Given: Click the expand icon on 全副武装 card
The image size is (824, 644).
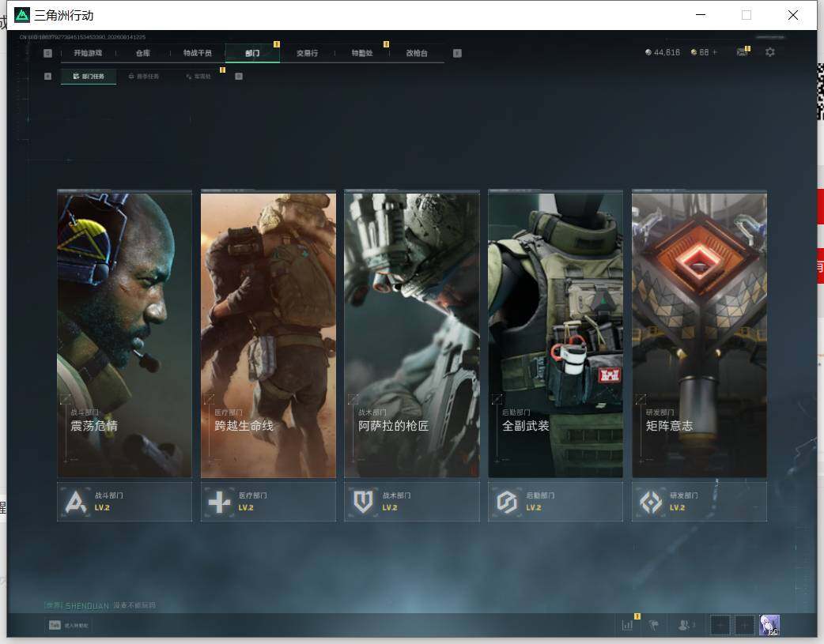Looking at the screenshot, I should 497,399.
